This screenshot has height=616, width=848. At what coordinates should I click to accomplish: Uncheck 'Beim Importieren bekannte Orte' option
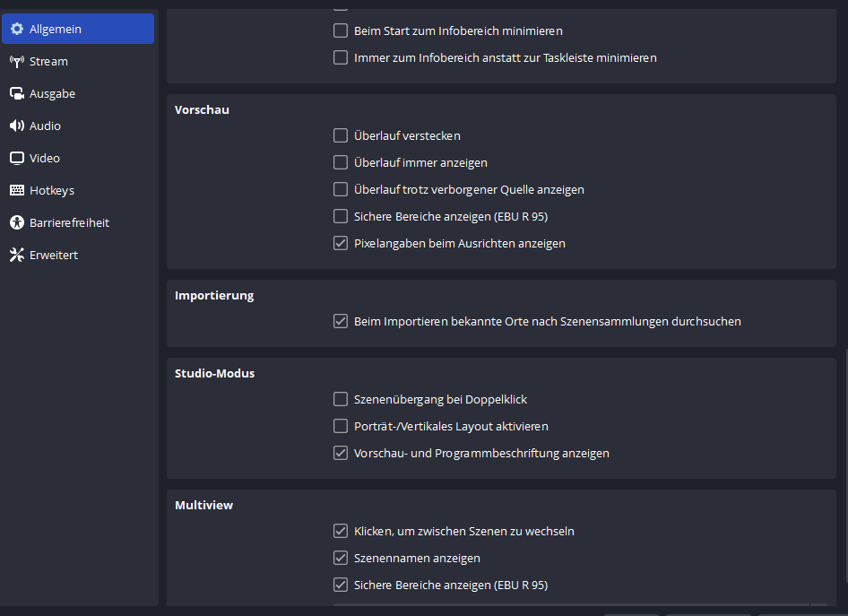341,321
